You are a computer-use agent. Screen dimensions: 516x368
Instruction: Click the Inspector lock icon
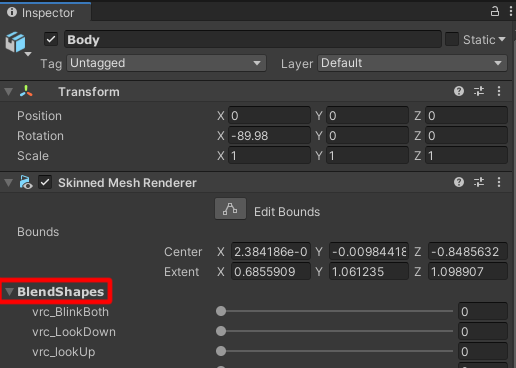point(495,11)
